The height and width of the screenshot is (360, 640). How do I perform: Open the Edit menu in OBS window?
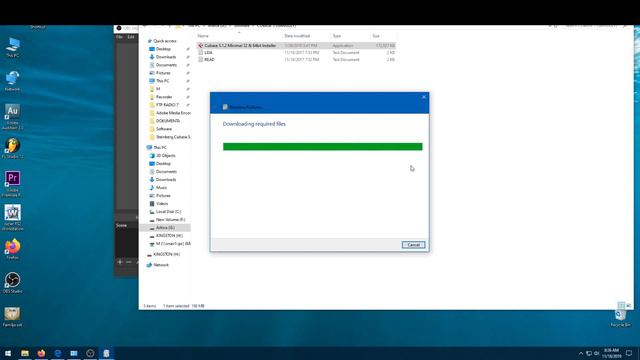131,37
